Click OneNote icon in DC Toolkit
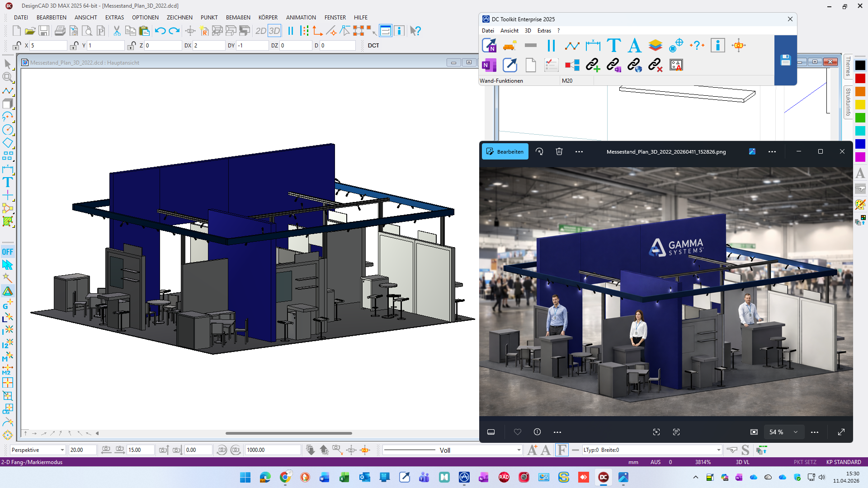Viewport: 868px width, 488px height. pos(489,65)
